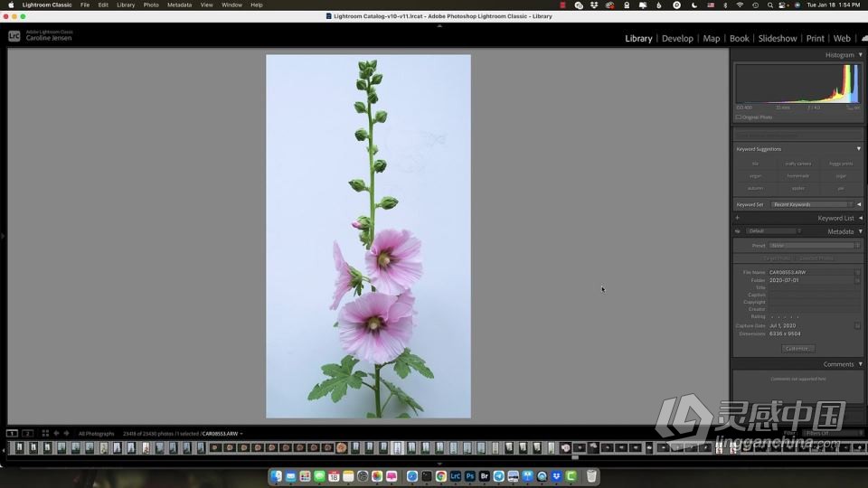
Task: Open Spotlight search in menu bar
Action: pyautogui.click(x=770, y=5)
